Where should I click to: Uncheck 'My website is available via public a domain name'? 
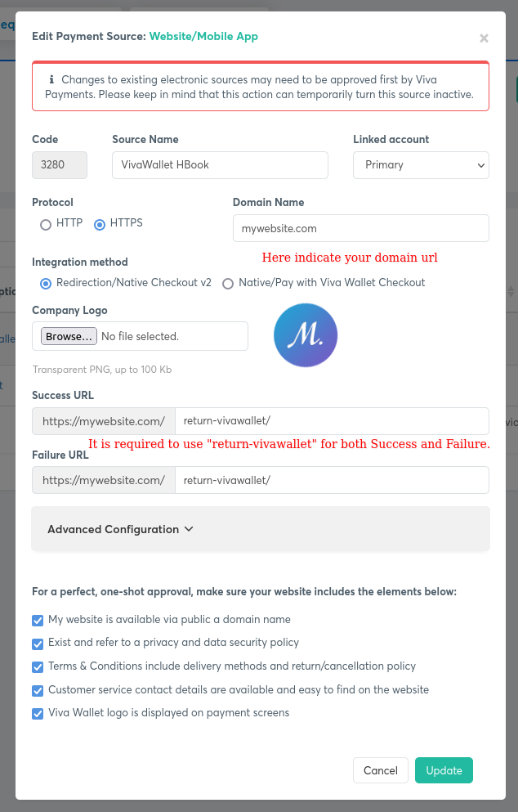(37, 620)
